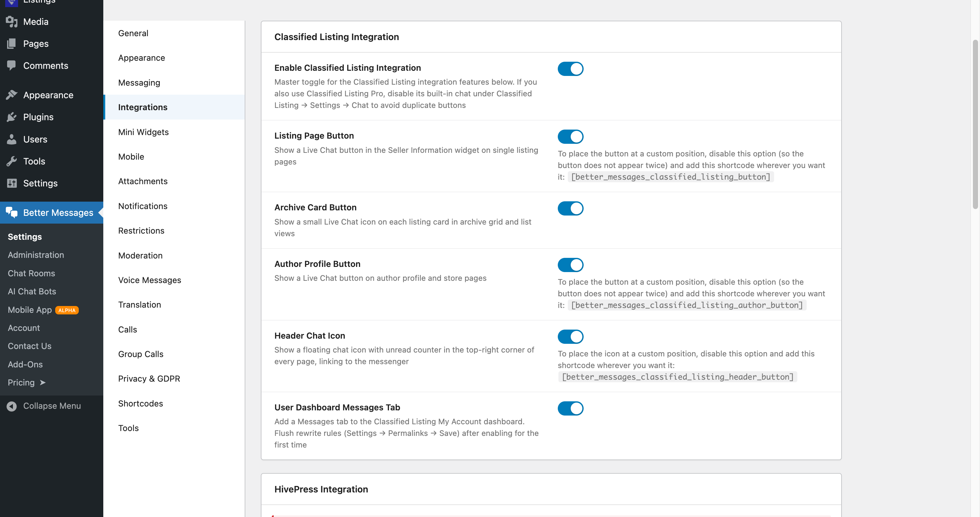Toggle the Header Chat Icon switch
This screenshot has width=980, height=517.
(x=570, y=337)
